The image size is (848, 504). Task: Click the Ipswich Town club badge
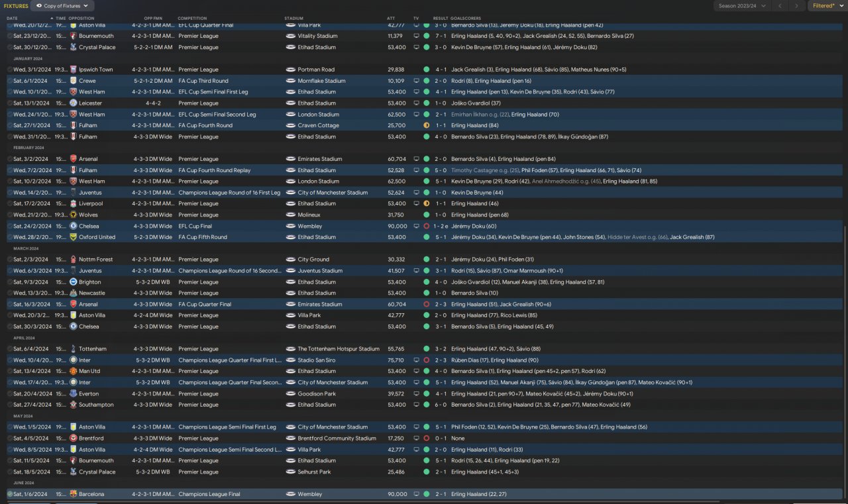pos(74,70)
